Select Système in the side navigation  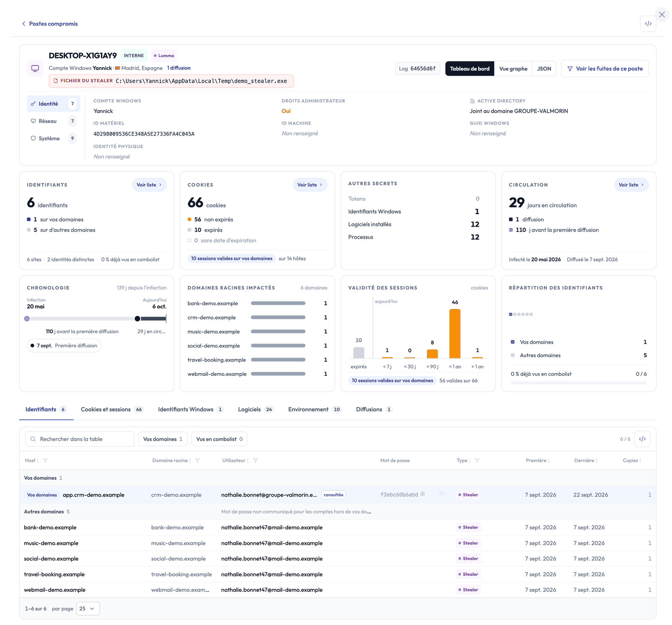point(53,138)
